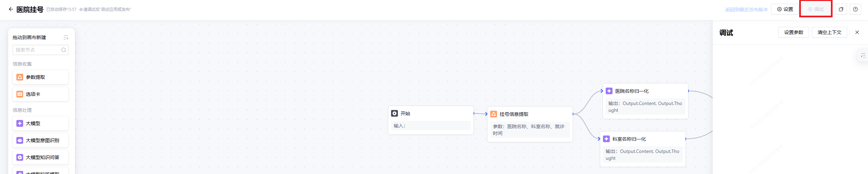The height and width of the screenshot is (174, 868).
Task: Select the 挂号信息提取 node
Action: tap(529, 114)
